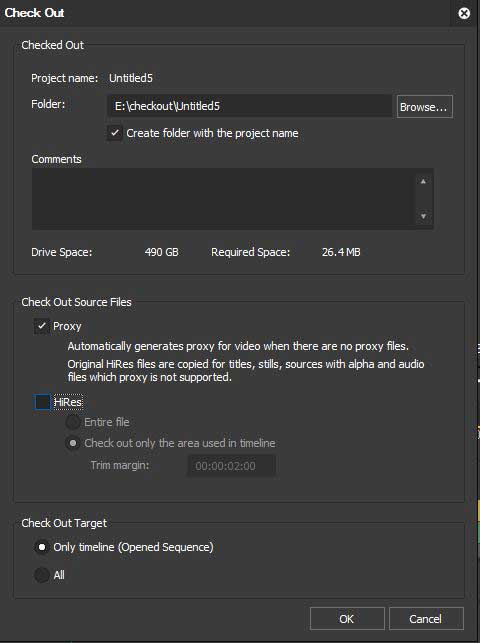Select the Entire file radio option
This screenshot has height=643, width=480.
73,422
